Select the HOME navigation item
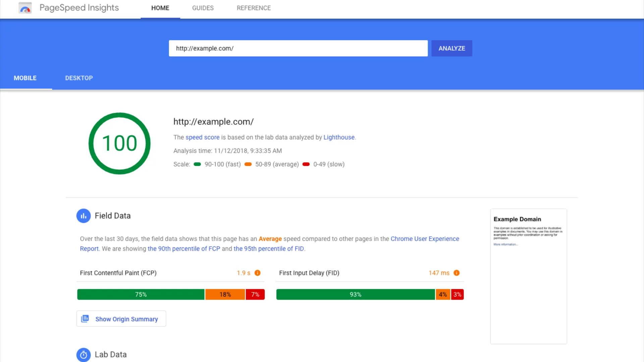 pyautogui.click(x=160, y=8)
